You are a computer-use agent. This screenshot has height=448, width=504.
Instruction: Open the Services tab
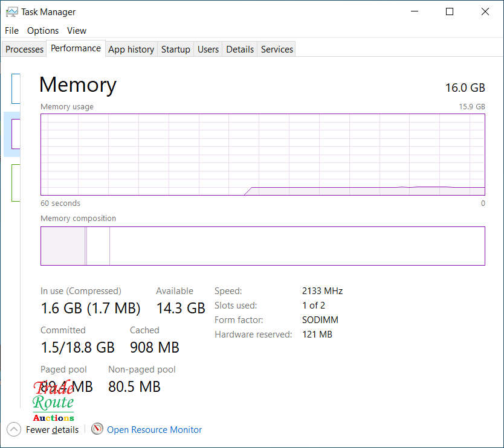(277, 50)
